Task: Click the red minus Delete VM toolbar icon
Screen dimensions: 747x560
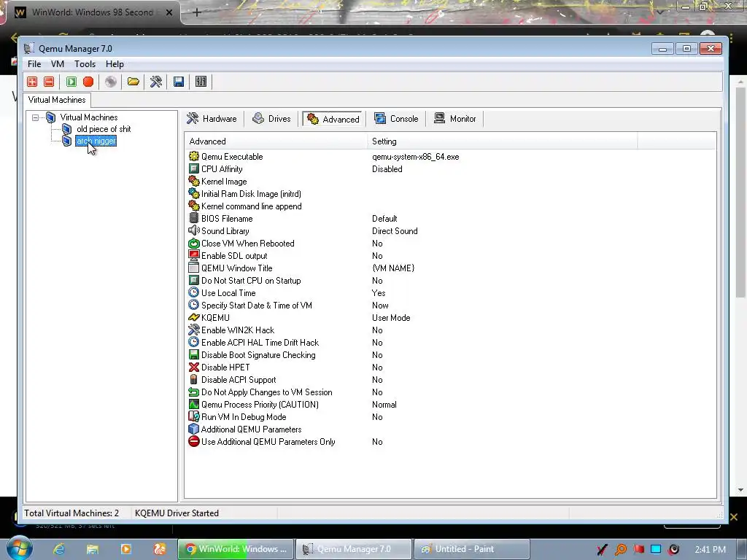Action: click(x=49, y=82)
